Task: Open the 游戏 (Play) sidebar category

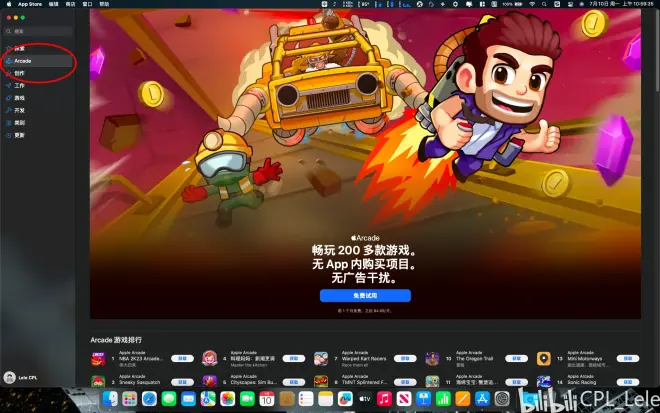Action: (x=20, y=98)
